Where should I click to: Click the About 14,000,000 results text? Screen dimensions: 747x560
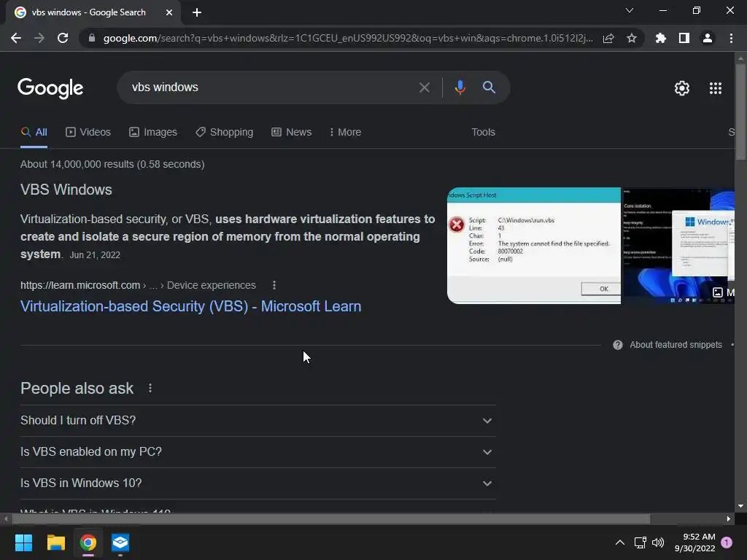pos(112,164)
